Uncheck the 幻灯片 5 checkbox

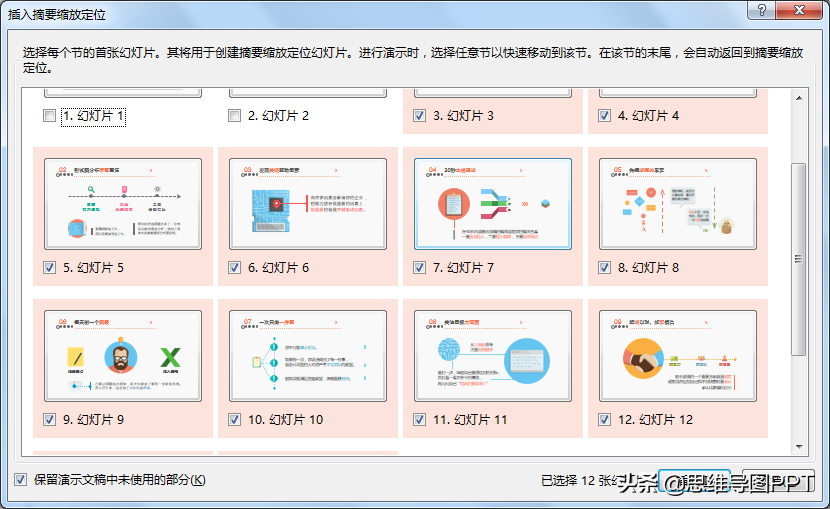(49, 268)
